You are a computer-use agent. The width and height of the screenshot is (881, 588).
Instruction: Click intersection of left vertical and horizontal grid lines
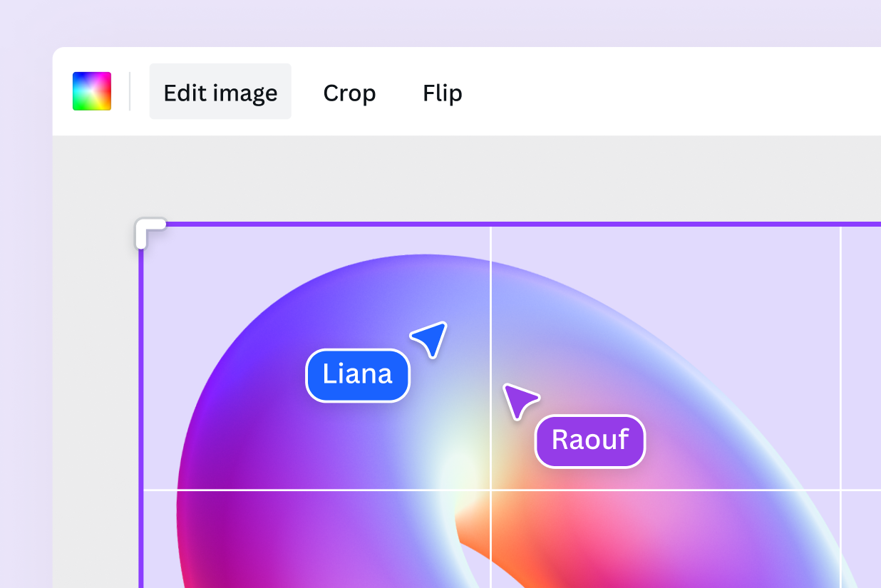(x=490, y=490)
